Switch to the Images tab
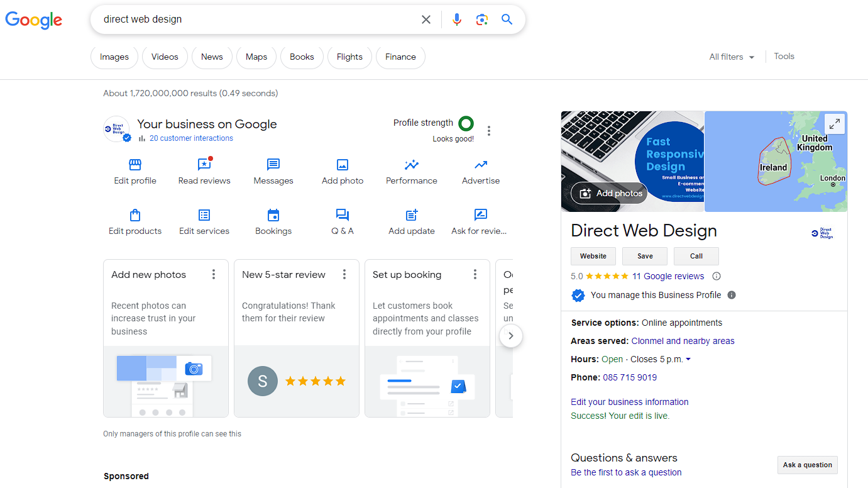The width and height of the screenshot is (868, 488). [114, 57]
